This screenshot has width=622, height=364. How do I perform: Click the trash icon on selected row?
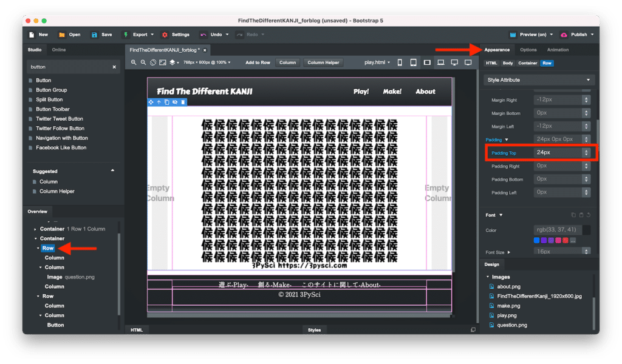click(183, 102)
